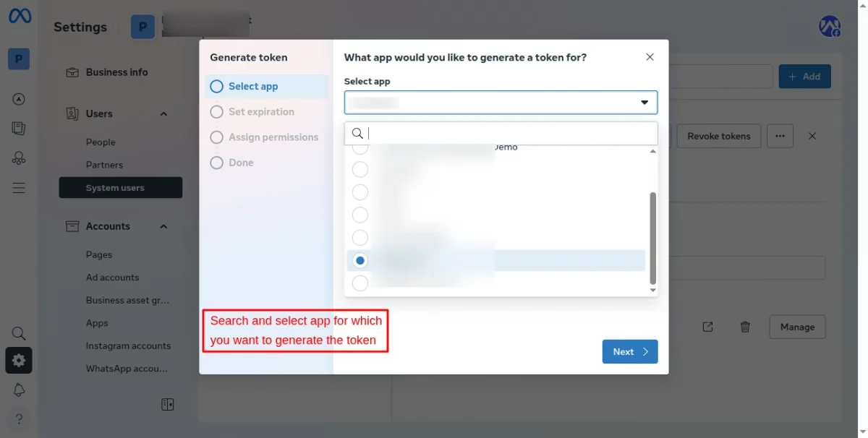Viewport: 868px width, 438px height.
Task: Open the external link icon beside Manage
Action: (x=707, y=327)
